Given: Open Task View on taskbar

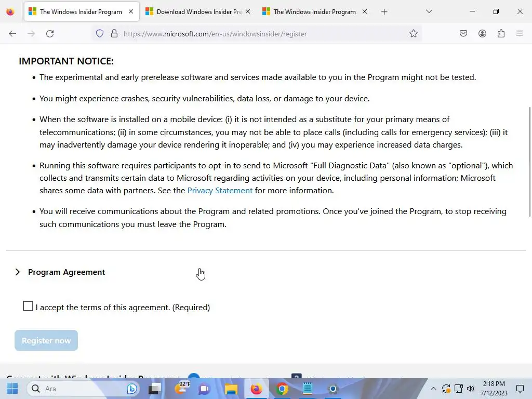Looking at the screenshot, I should tap(155, 389).
